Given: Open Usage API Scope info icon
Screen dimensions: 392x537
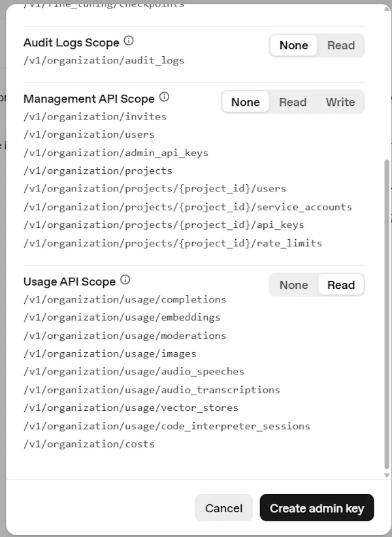Looking at the screenshot, I should [125, 280].
